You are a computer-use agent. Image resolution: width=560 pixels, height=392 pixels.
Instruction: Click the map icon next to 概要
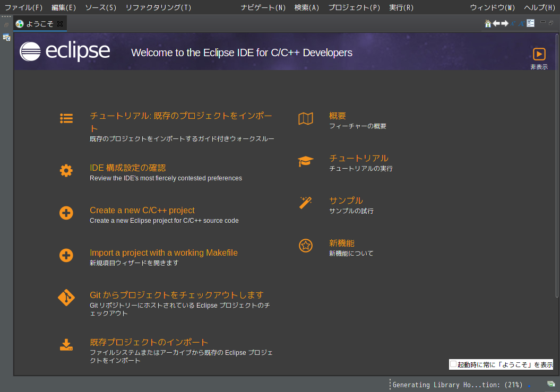pyautogui.click(x=306, y=118)
